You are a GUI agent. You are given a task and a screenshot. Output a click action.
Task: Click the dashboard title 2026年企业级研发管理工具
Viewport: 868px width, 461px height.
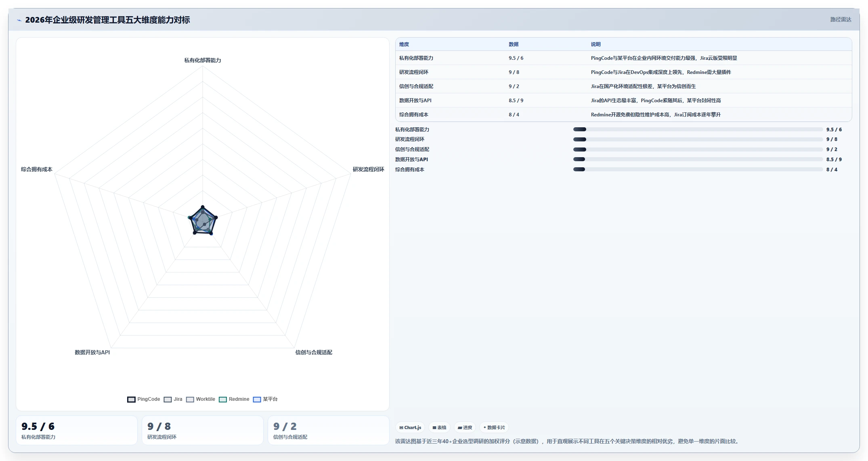tap(107, 20)
